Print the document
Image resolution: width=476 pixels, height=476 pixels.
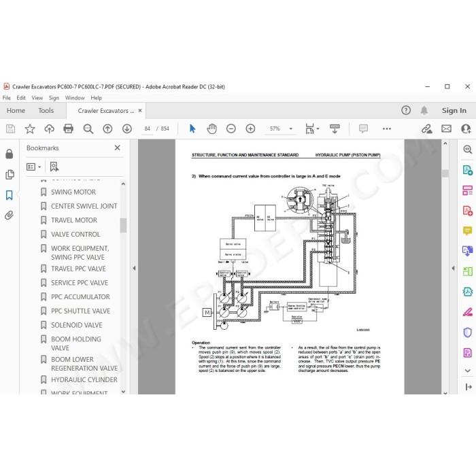click(68, 129)
